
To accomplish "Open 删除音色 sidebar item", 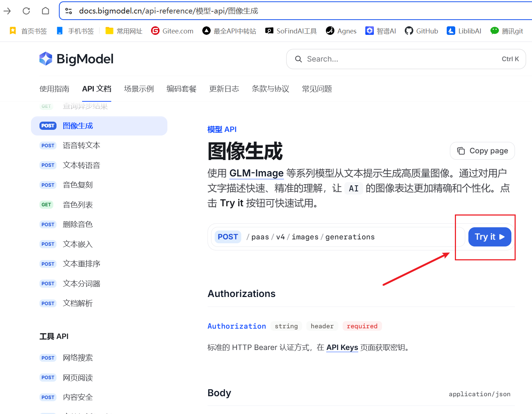I will coord(99,224).
